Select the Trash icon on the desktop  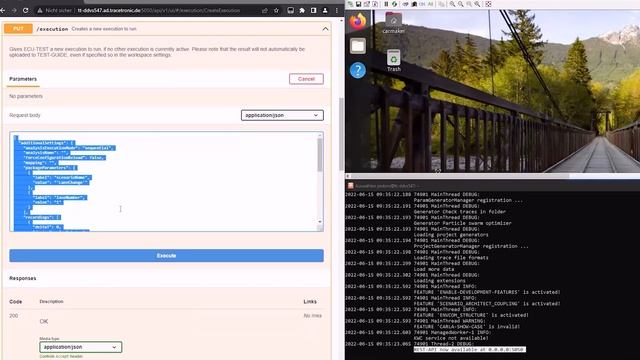click(x=393, y=60)
